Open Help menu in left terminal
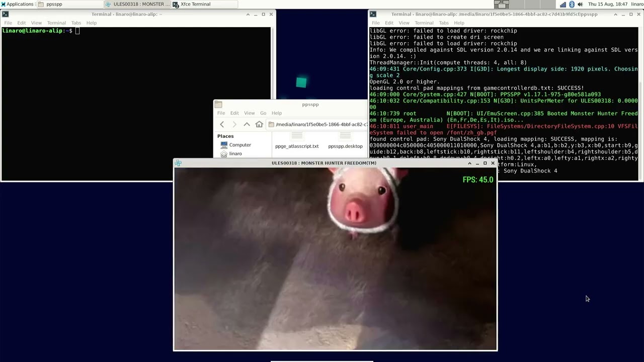Viewport: 644px width, 362px height. click(91, 23)
